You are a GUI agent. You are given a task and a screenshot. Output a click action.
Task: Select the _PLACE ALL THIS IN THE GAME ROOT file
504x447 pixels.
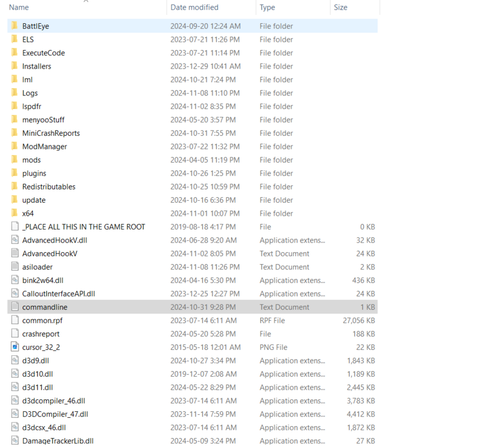click(81, 226)
